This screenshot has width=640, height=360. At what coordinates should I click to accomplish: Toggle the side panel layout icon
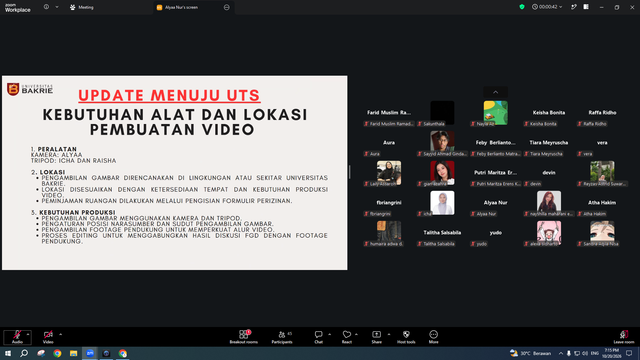pyautogui.click(x=586, y=7)
